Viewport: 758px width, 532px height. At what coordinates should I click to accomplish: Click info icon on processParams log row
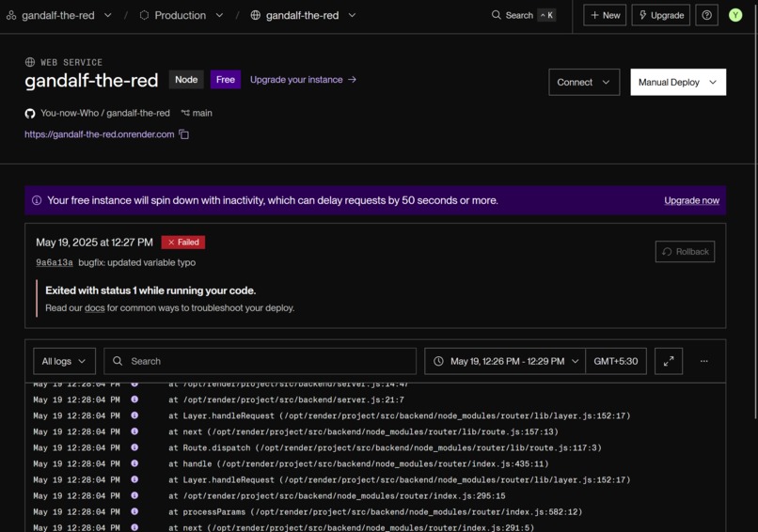134,511
